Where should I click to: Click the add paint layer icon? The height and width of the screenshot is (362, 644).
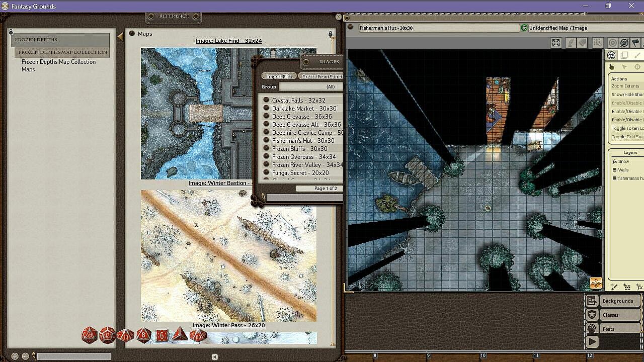pyautogui.click(x=614, y=287)
